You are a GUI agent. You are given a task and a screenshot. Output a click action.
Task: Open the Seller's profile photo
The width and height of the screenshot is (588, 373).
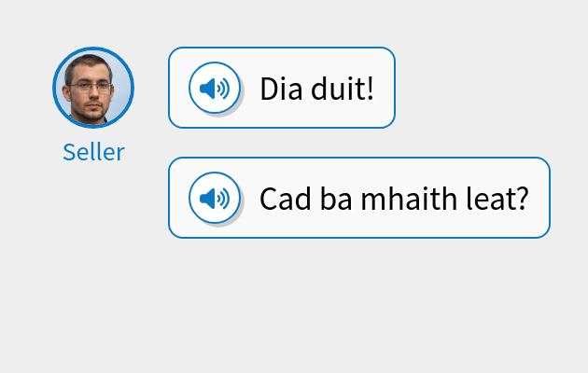[93, 88]
